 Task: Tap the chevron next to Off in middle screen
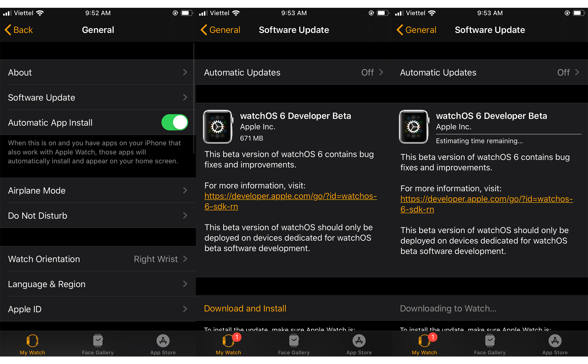click(x=381, y=72)
